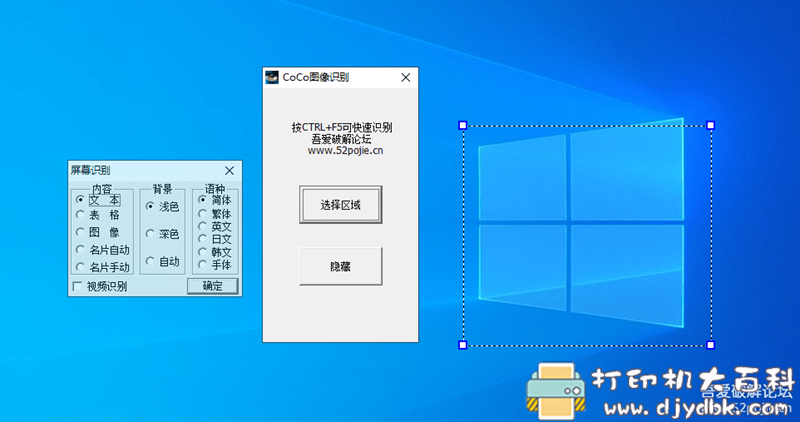Viewport: 800px width, 422px height.
Task: Click the top-left selection handle
Action: coord(463,125)
